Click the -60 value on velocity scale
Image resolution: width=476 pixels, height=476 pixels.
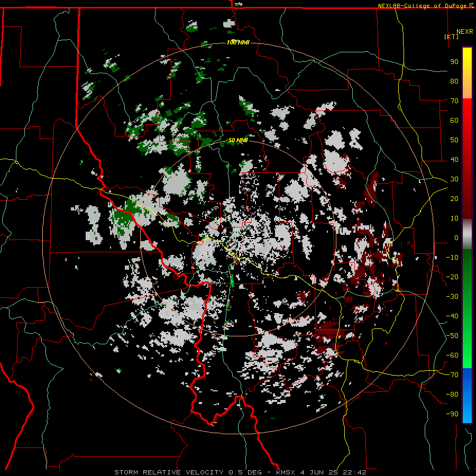click(452, 355)
